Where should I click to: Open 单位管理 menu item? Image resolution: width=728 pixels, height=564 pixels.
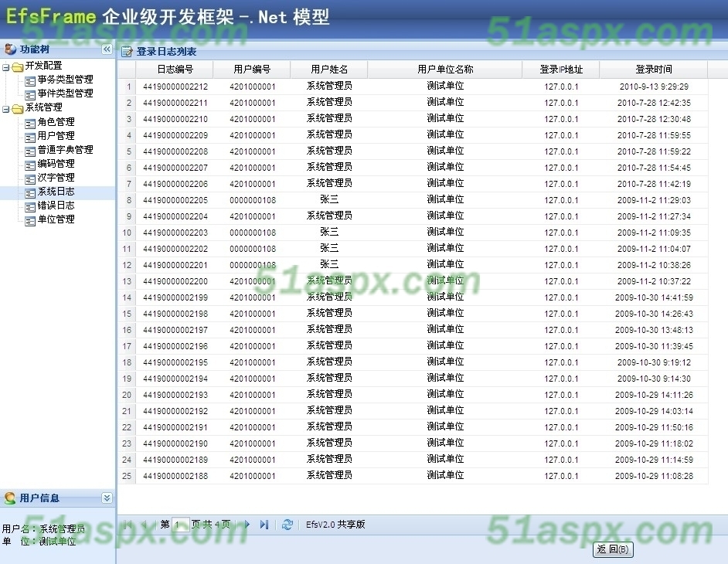tap(56, 219)
